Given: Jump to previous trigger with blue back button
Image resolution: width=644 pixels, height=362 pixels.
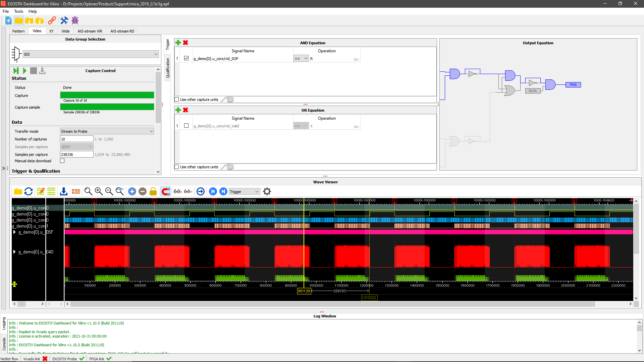Looking at the screenshot, I should 213,191.
